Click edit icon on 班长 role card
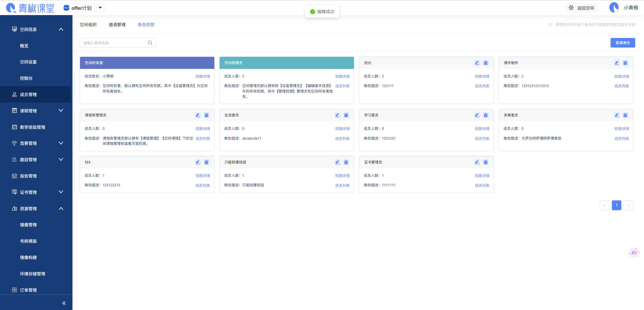Image resolution: width=644 pixels, height=310 pixels. click(x=477, y=63)
